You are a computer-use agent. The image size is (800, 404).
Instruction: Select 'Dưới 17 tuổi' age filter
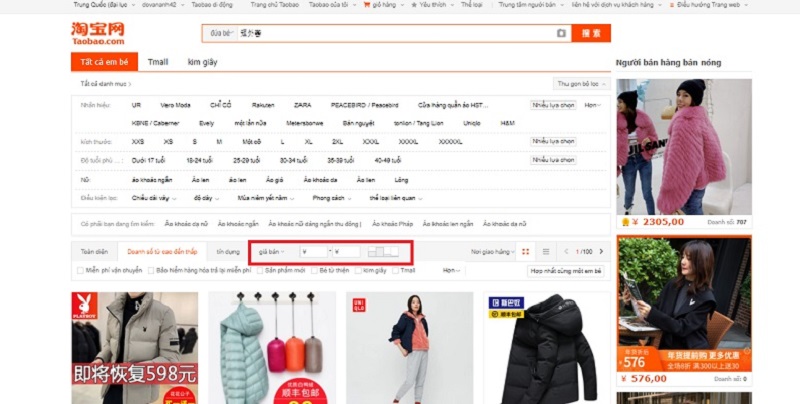[148, 160]
